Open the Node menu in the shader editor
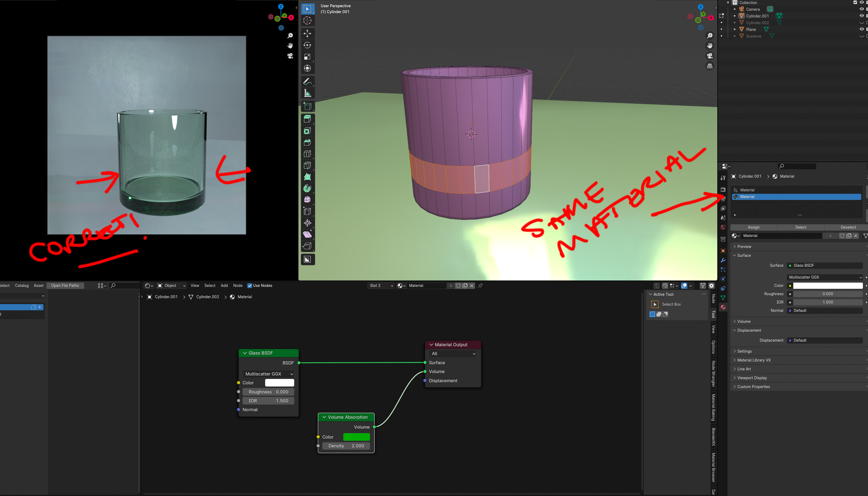This screenshot has width=868, height=496. tap(238, 286)
